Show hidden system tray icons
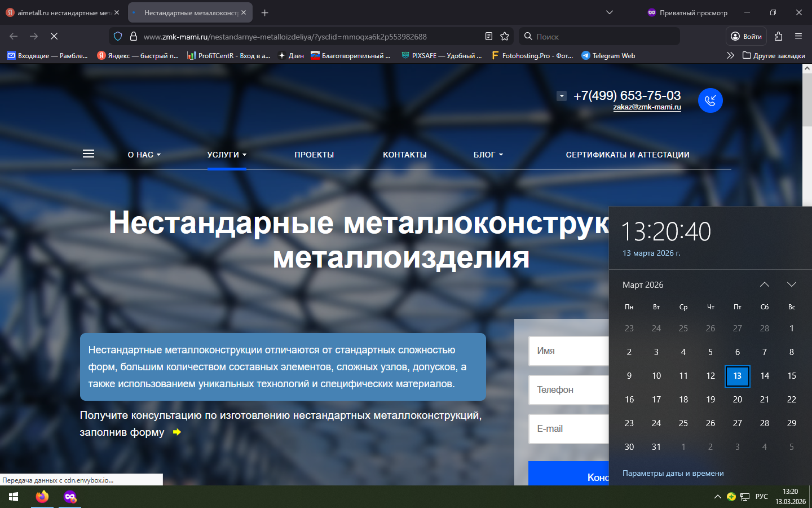The height and width of the screenshot is (508, 812). [x=717, y=497]
